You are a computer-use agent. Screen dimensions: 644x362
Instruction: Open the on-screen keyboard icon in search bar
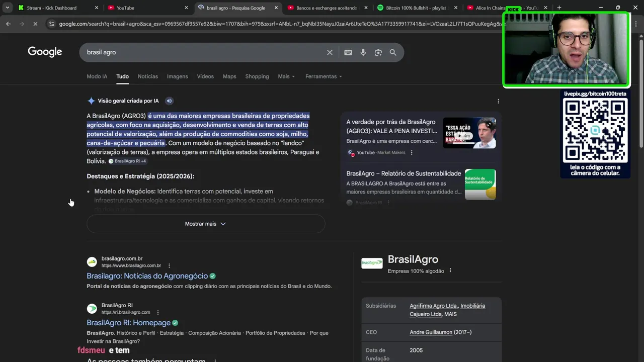pyautogui.click(x=348, y=52)
